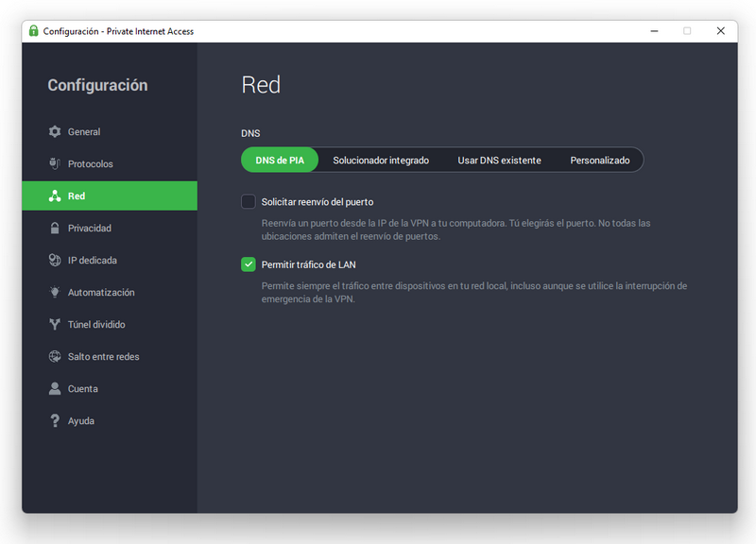Image resolution: width=756 pixels, height=544 pixels.
Task: Choose Solucionador integrado DNS option
Action: click(x=381, y=160)
